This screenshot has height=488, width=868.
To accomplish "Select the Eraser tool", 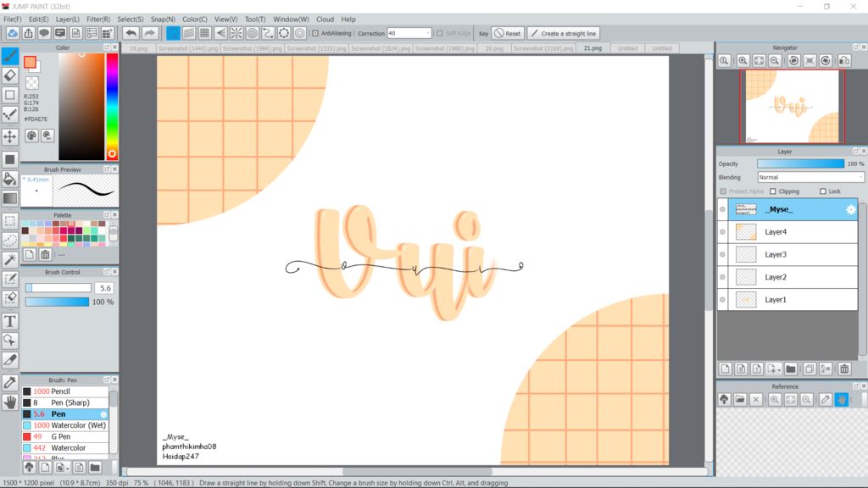I will pos(10,75).
